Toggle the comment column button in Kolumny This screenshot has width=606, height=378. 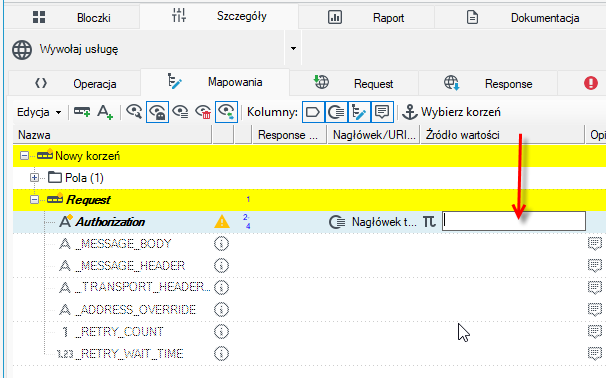382,112
